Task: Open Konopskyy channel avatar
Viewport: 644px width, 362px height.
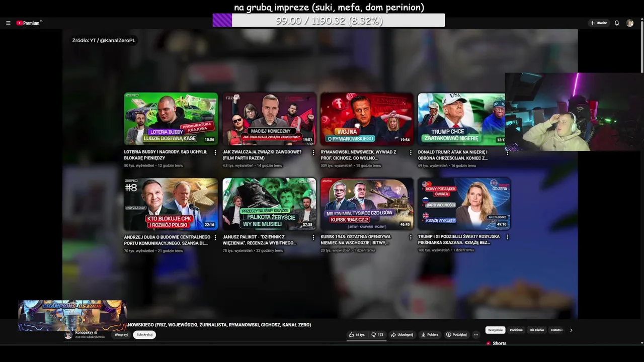Action: (68, 335)
